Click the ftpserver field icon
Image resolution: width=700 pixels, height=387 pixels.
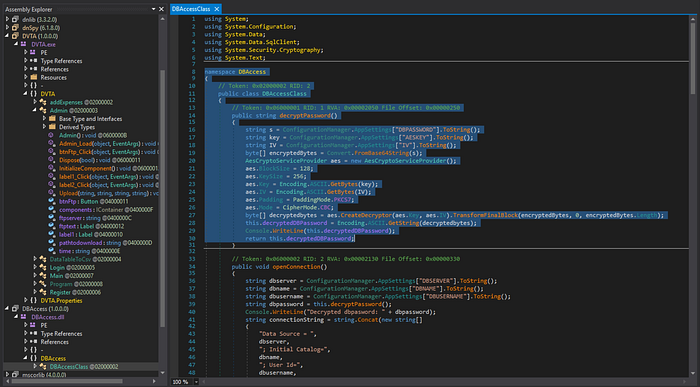click(51, 218)
